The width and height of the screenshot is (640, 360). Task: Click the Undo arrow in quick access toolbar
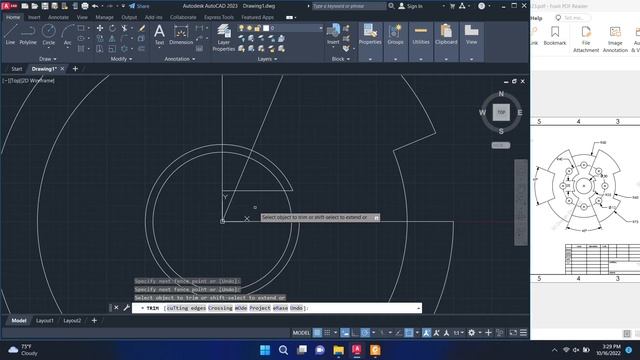tap(95, 6)
